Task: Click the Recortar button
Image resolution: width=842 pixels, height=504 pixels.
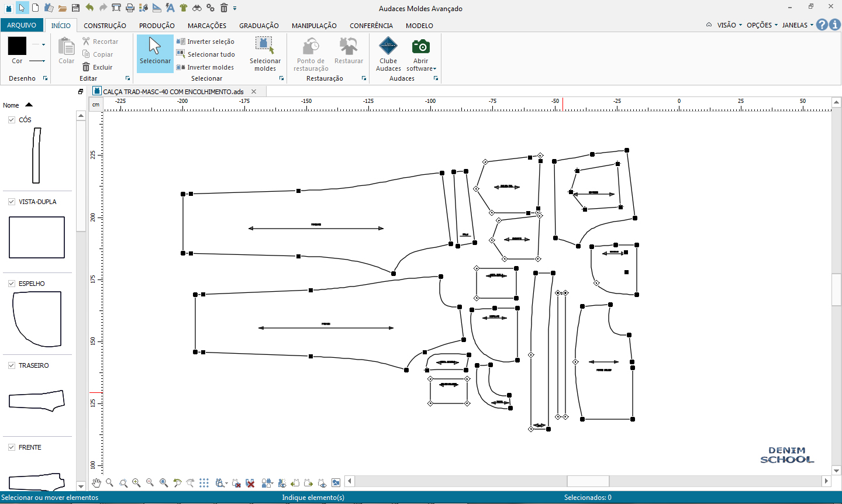Action: [100, 42]
